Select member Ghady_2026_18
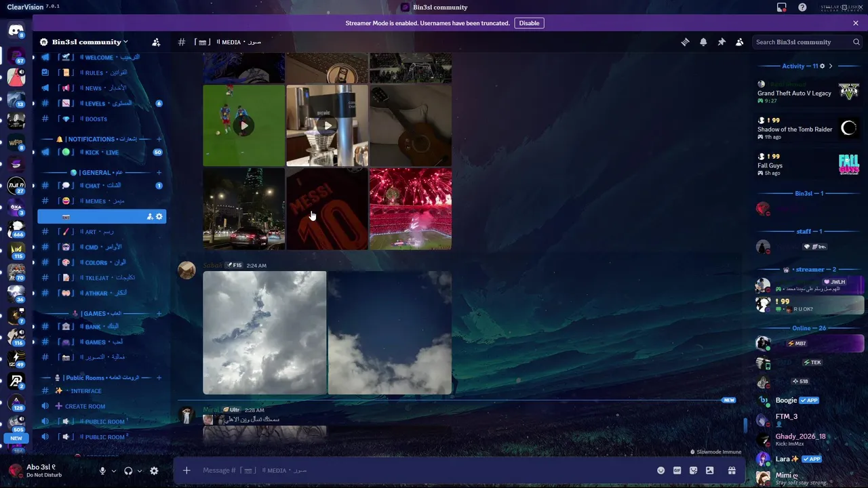Viewport: 868px width, 488px height. [x=808, y=439]
